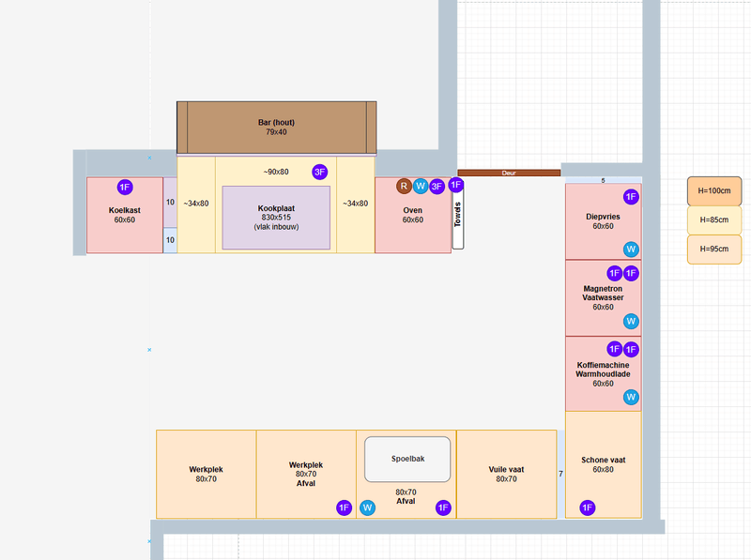Click the Kookplaat 830x515 rectangle
Image resolution: width=751 pixels, height=560 pixels.
click(x=276, y=218)
